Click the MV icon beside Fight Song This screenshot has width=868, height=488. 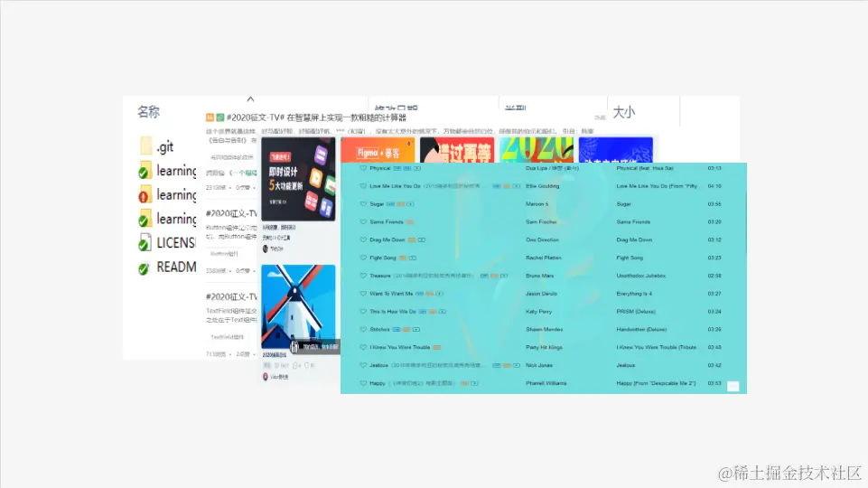coord(413,258)
